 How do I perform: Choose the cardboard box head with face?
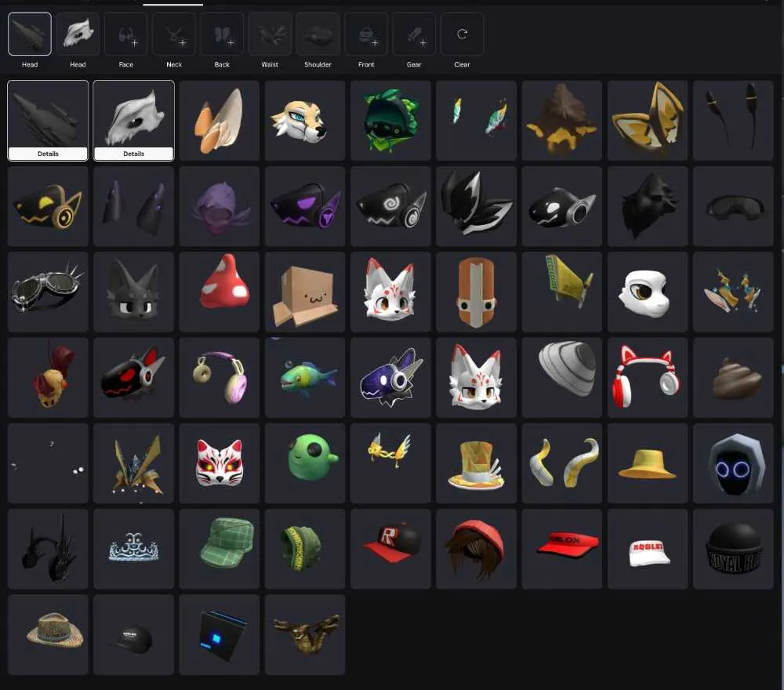305,292
